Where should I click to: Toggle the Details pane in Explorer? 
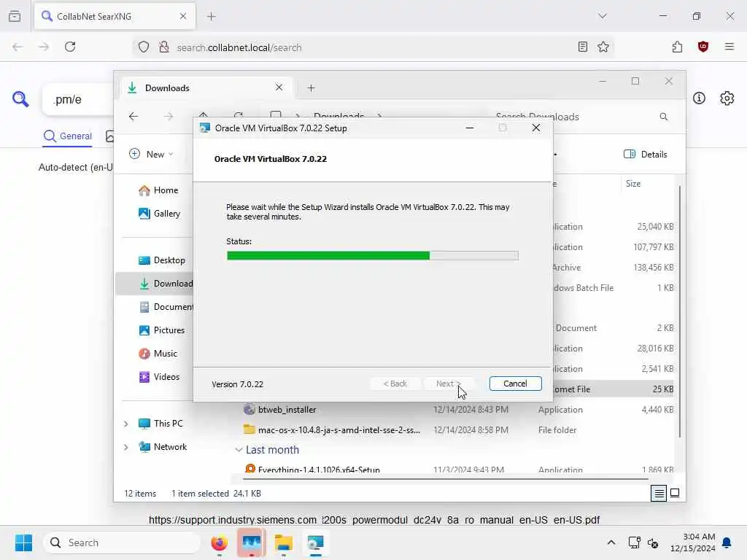[x=645, y=154]
